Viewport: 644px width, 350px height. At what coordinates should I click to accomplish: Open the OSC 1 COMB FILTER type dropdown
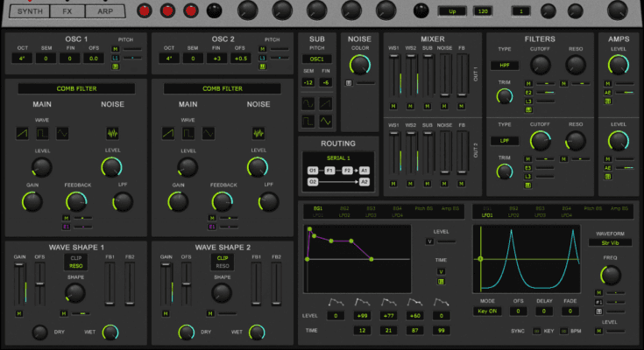[76, 88]
